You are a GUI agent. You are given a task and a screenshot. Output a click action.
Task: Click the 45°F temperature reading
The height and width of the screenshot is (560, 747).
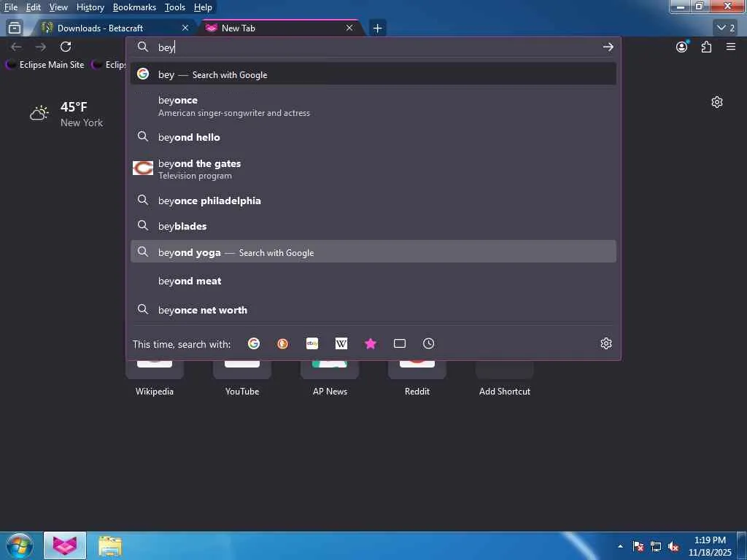pyautogui.click(x=74, y=106)
